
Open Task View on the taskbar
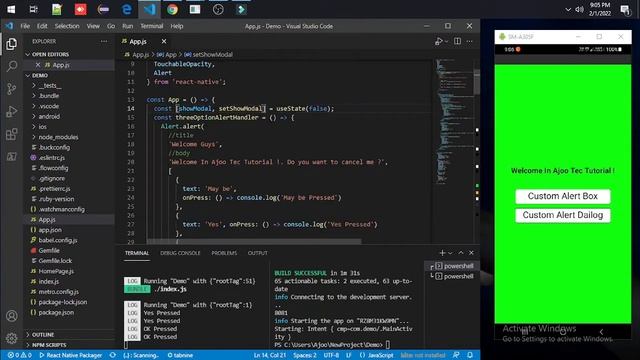[33, 9]
